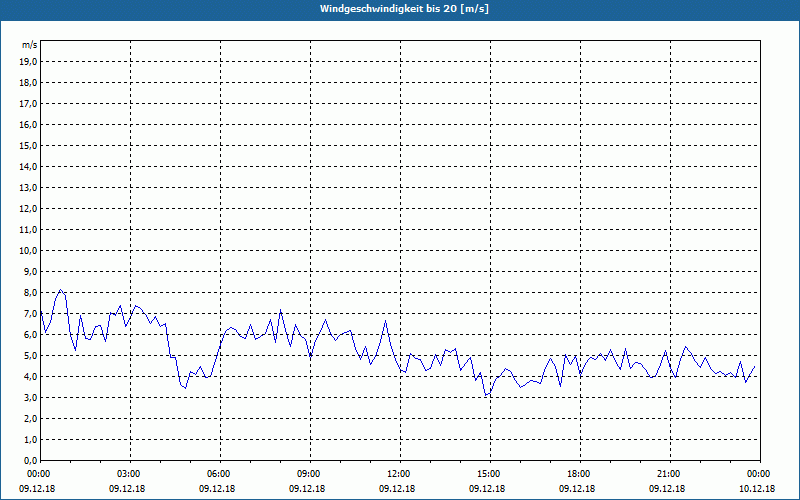The height and width of the screenshot is (500, 800).
Task: Click the 2,0 y-axis label
Action: pos(31,418)
